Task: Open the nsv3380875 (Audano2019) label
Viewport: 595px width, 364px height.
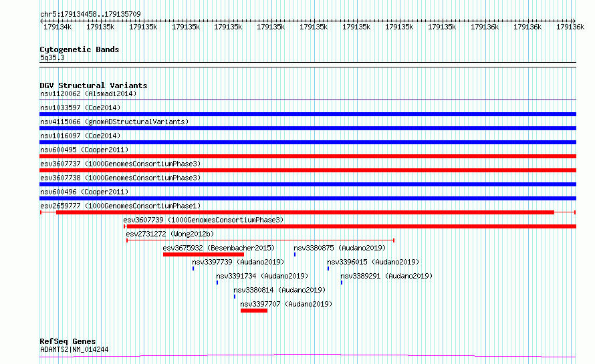Action: (x=340, y=248)
